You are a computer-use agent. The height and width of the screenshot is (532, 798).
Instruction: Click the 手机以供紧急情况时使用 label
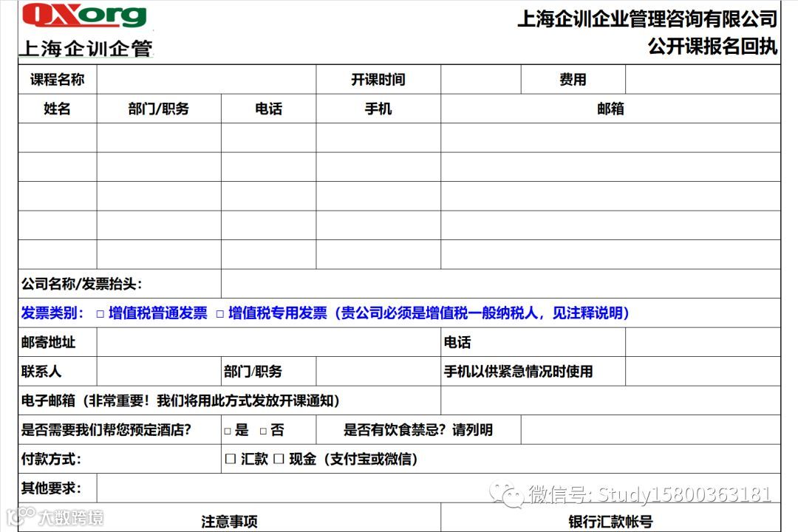pos(518,371)
